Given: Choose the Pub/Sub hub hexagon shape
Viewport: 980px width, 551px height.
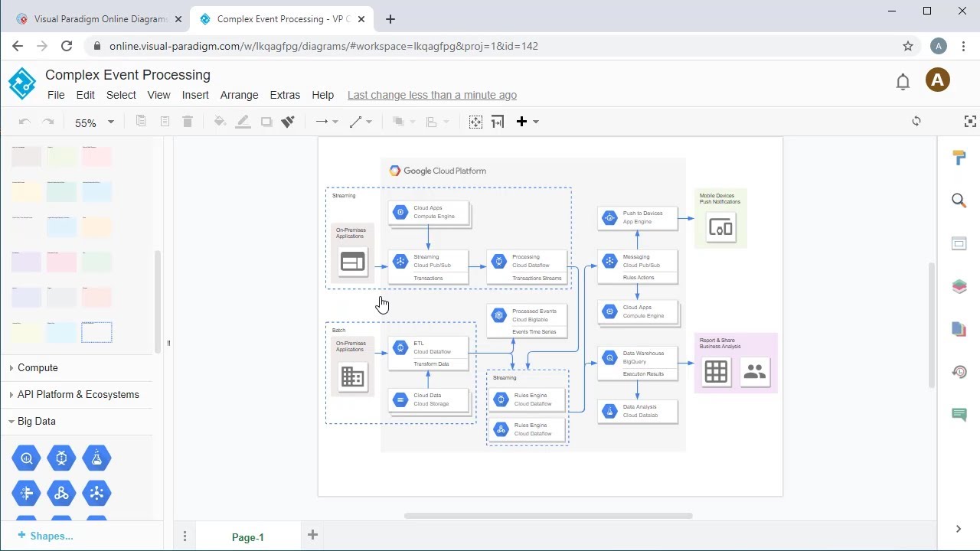Looking at the screenshot, I should tap(96, 494).
